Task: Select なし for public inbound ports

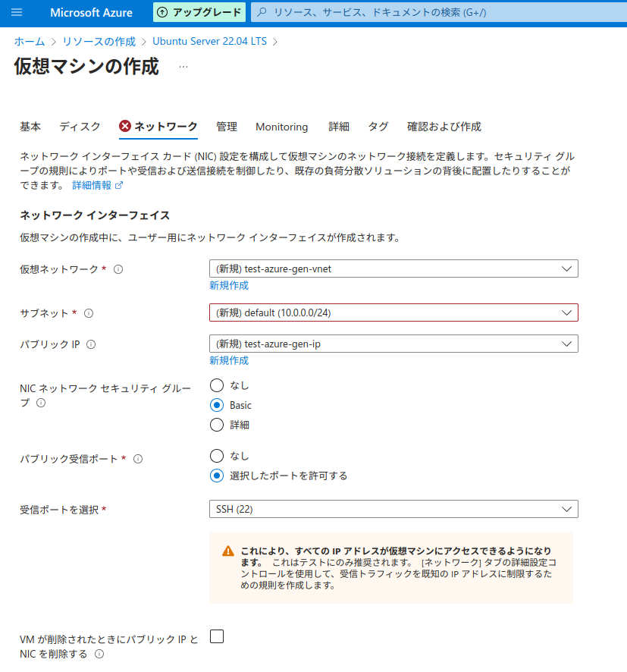Action: [x=217, y=456]
